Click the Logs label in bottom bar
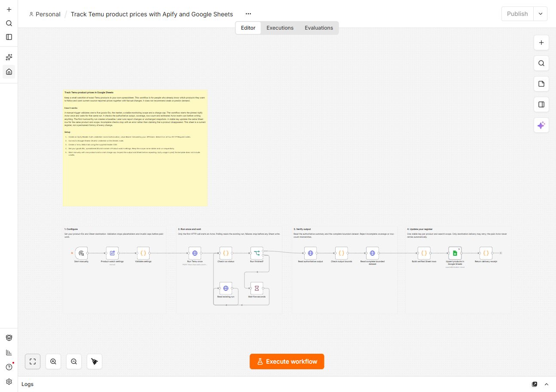556x392 pixels. pos(27,384)
